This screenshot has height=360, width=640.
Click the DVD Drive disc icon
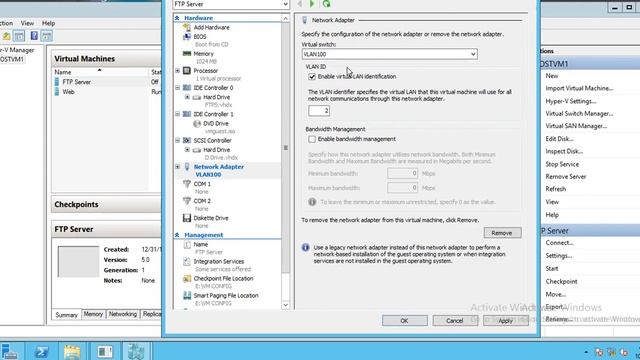(x=197, y=123)
